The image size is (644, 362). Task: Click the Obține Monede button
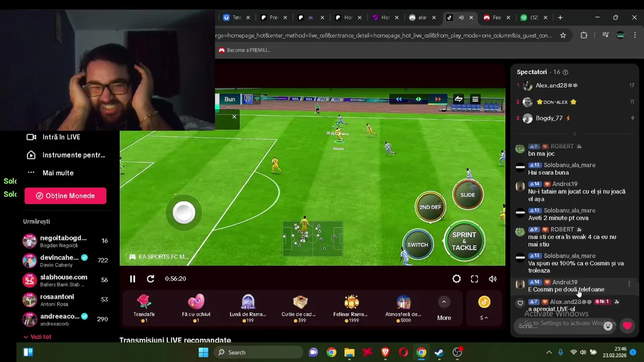coord(65,196)
